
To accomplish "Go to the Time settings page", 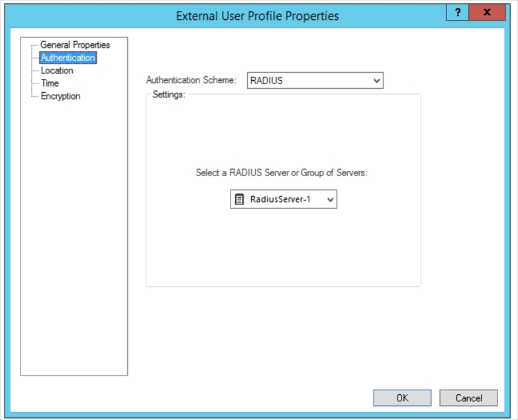I will pos(50,83).
